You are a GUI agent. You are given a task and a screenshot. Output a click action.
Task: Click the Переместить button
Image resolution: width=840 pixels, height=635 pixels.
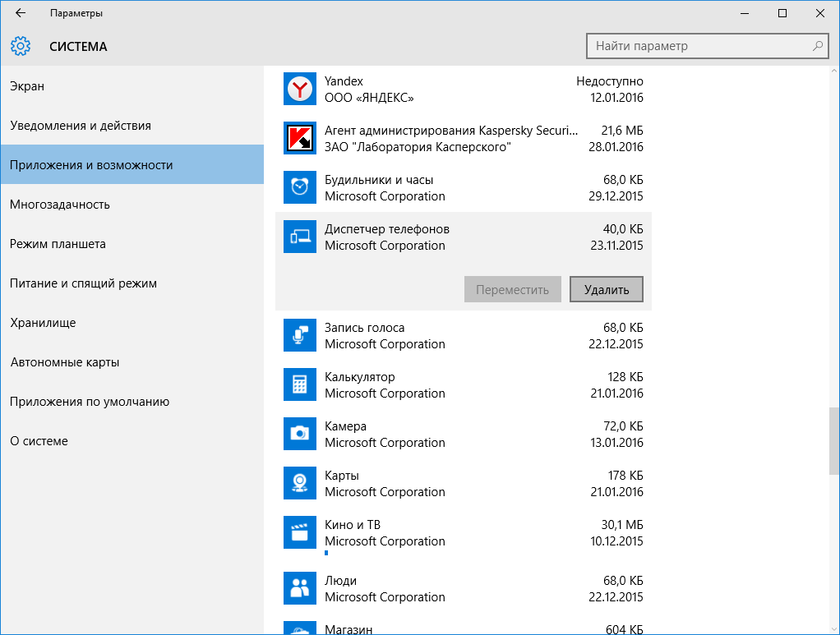513,290
